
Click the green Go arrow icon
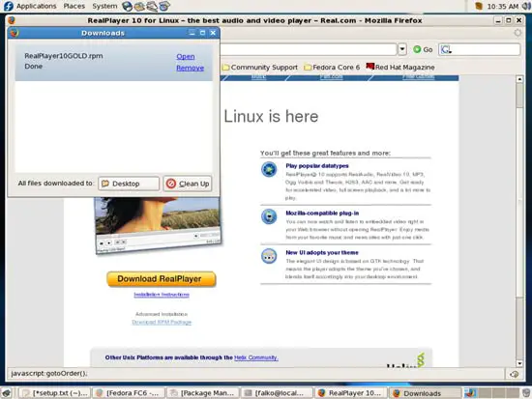(x=417, y=49)
